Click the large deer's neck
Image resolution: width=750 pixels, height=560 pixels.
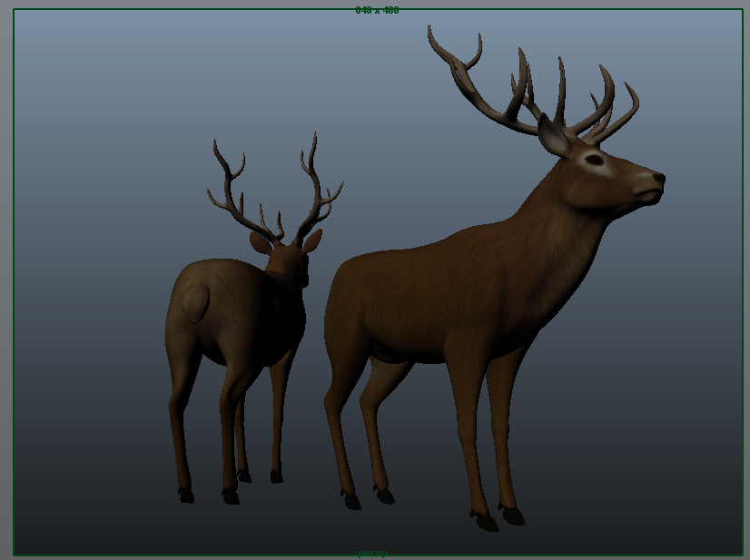pyautogui.click(x=563, y=227)
